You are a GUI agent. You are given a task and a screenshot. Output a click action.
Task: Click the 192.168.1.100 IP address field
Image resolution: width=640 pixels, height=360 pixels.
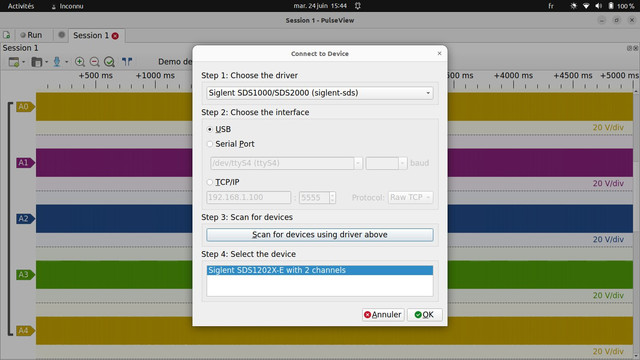249,198
